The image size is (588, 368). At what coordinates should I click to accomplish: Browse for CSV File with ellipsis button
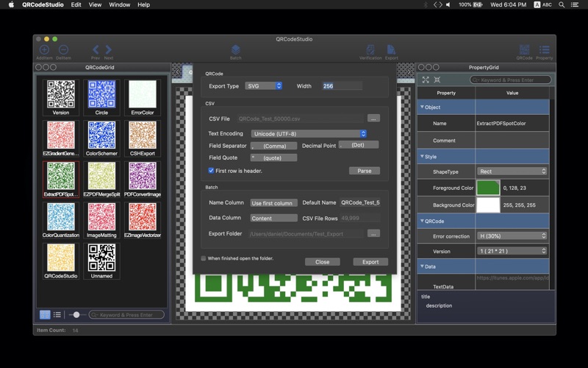coord(373,118)
